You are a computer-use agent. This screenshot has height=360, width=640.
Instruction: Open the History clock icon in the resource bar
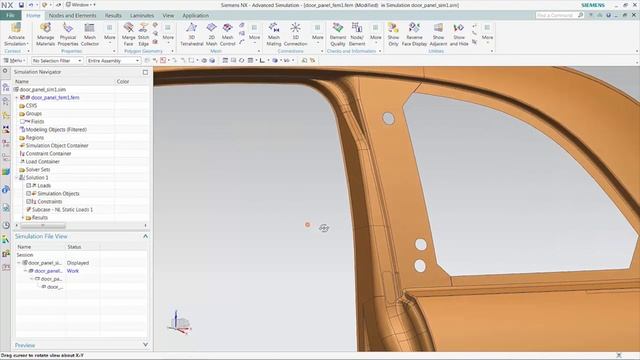6,225
